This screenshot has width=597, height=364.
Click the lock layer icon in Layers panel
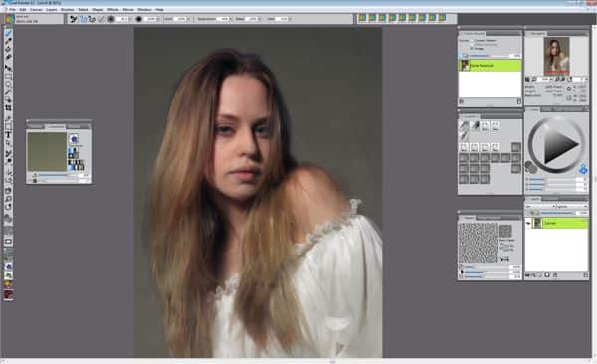pos(555,274)
